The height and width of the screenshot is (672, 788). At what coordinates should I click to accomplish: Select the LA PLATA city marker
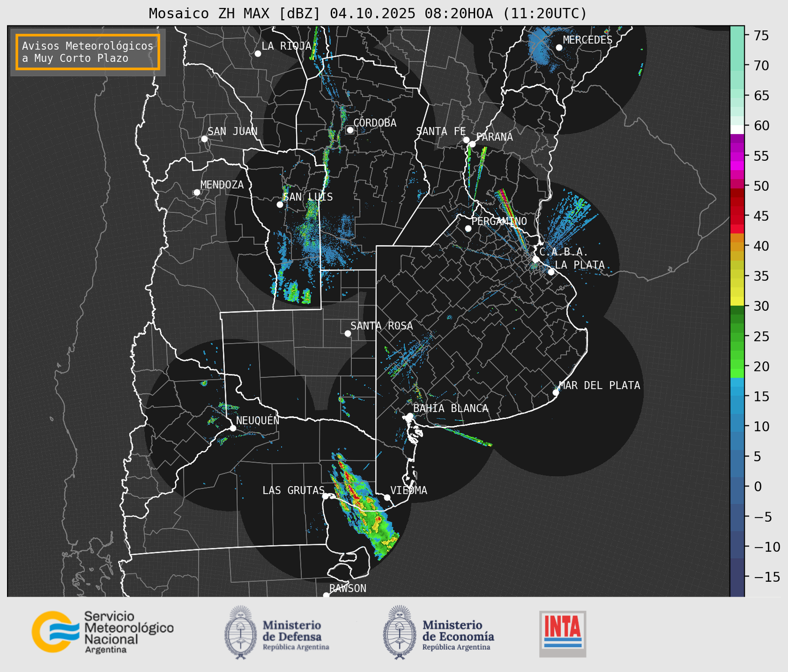pos(551,272)
